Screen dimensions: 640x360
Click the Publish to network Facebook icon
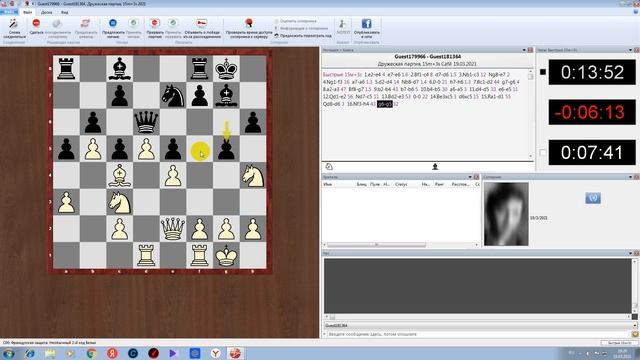(367, 24)
